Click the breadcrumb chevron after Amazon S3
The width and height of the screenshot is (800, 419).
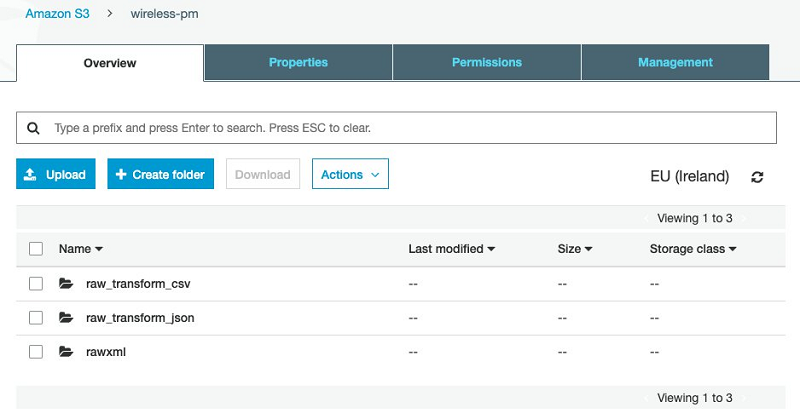[110, 14]
